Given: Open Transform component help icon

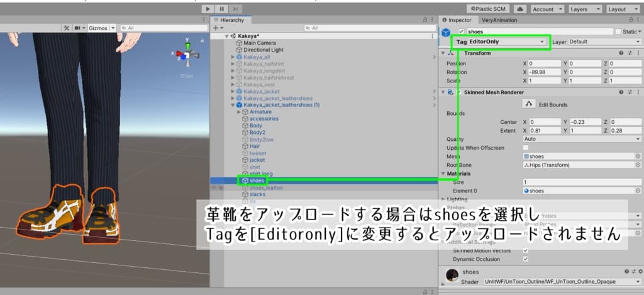Looking at the screenshot, I should coord(621,53).
